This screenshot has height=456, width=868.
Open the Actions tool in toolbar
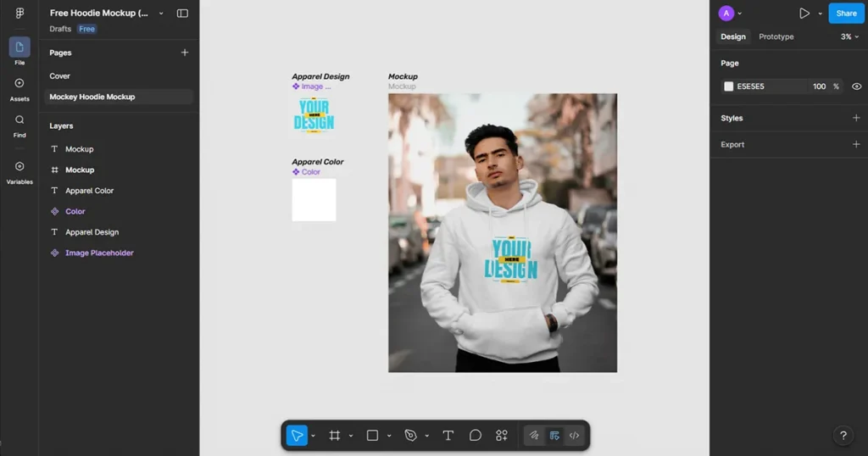tap(502, 436)
